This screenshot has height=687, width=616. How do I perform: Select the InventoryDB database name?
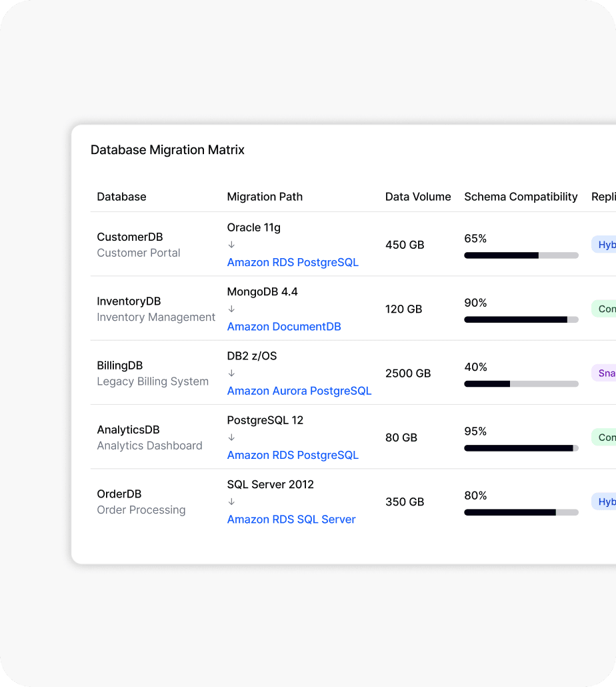[129, 301]
